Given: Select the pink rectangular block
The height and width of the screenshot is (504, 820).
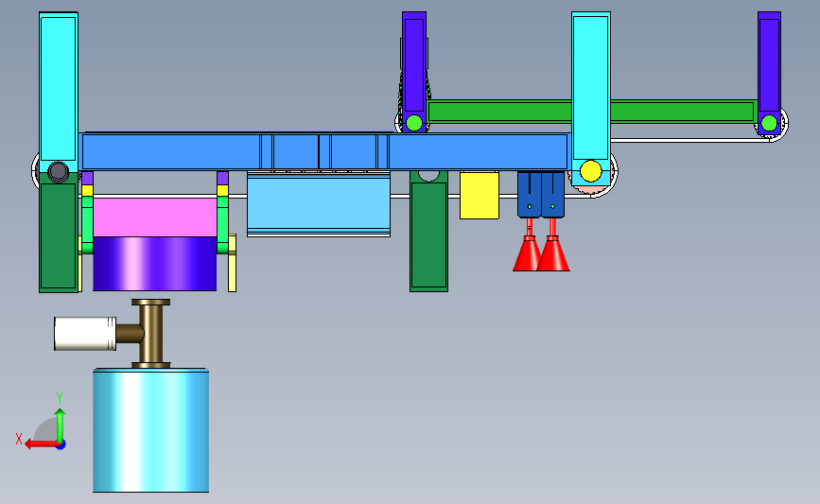Looking at the screenshot, I should pyautogui.click(x=154, y=217).
